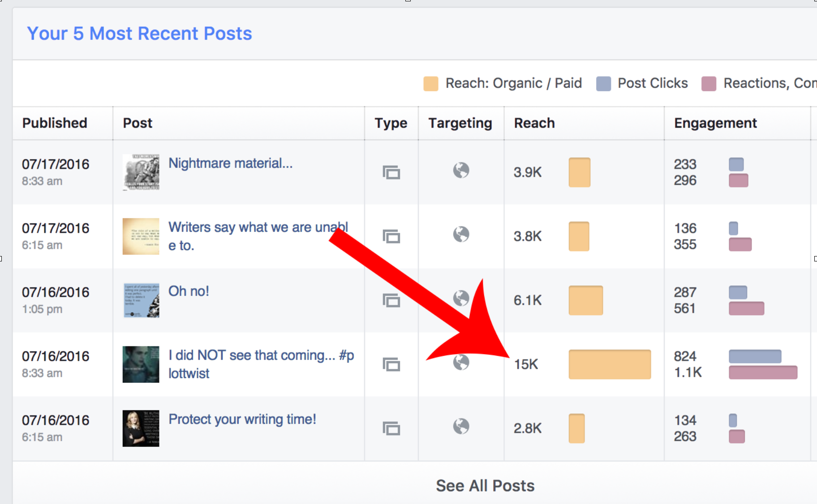This screenshot has height=504, width=817.
Task: Click the Engagement column header
Action: pyautogui.click(x=715, y=123)
